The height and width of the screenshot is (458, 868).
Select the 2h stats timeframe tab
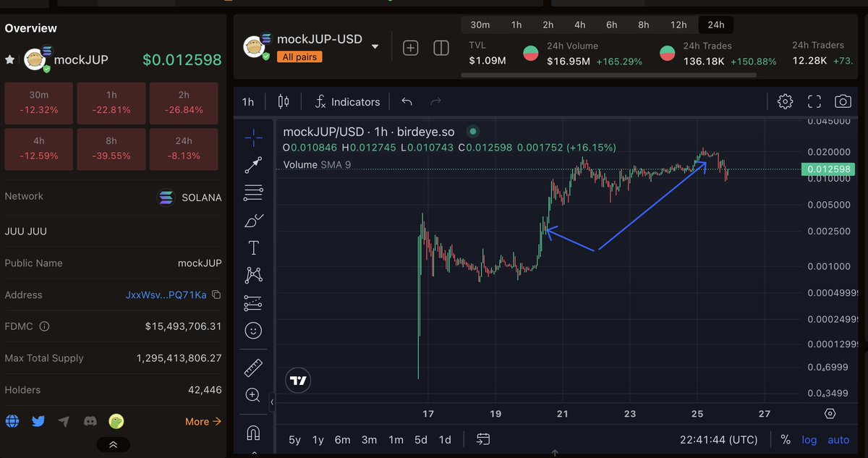[x=548, y=25]
